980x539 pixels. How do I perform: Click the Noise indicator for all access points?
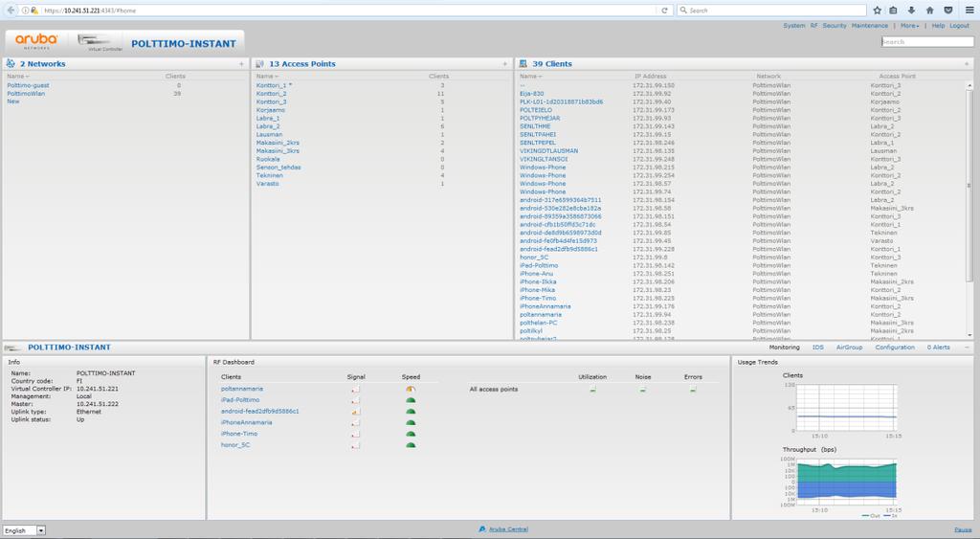click(642, 389)
